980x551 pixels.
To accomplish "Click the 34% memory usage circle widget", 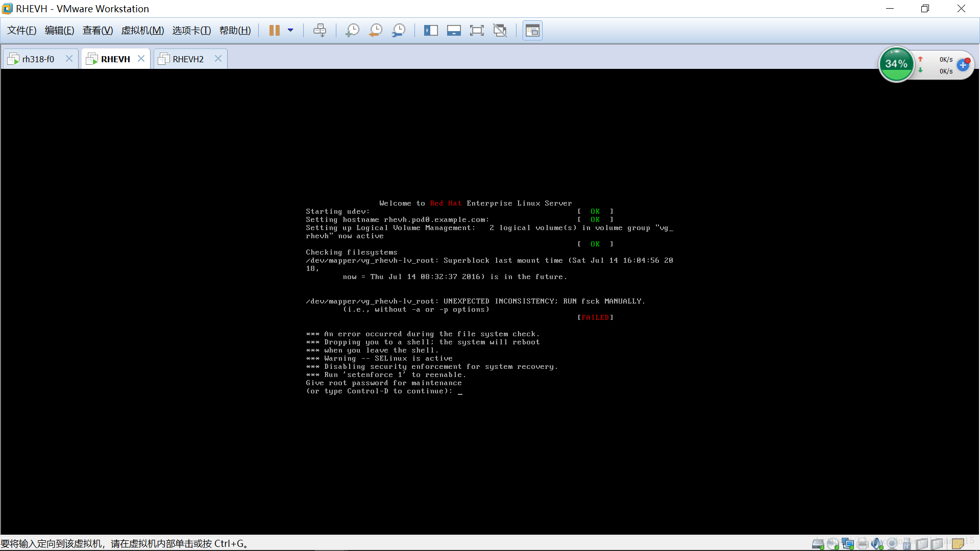I will click(896, 64).
